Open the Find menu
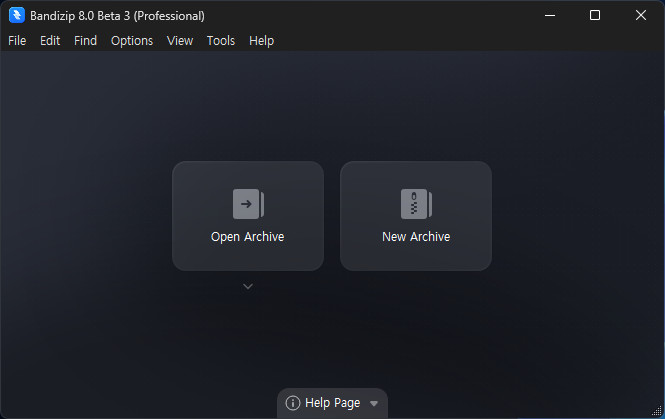Screen dimensions: 665x419 click(x=86, y=41)
